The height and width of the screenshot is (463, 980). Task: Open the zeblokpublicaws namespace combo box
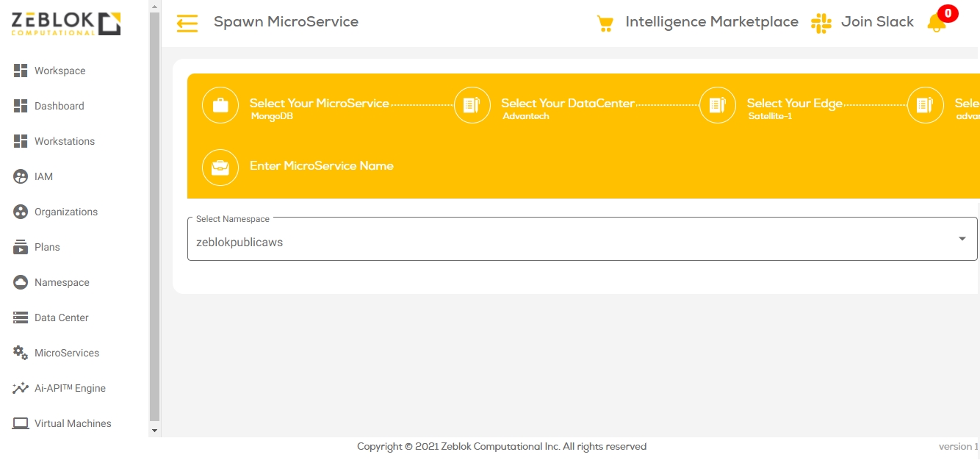pos(573,242)
